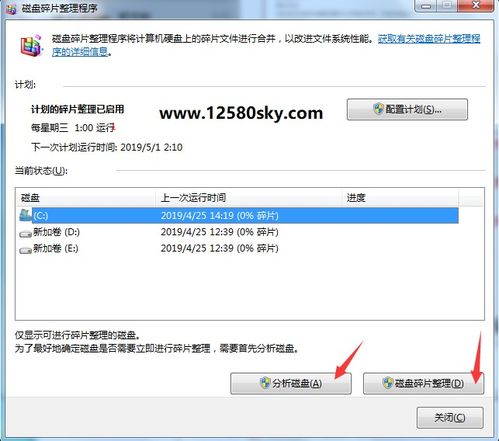Click the drive icon for 新加卷 (D:)

[x=25, y=234]
